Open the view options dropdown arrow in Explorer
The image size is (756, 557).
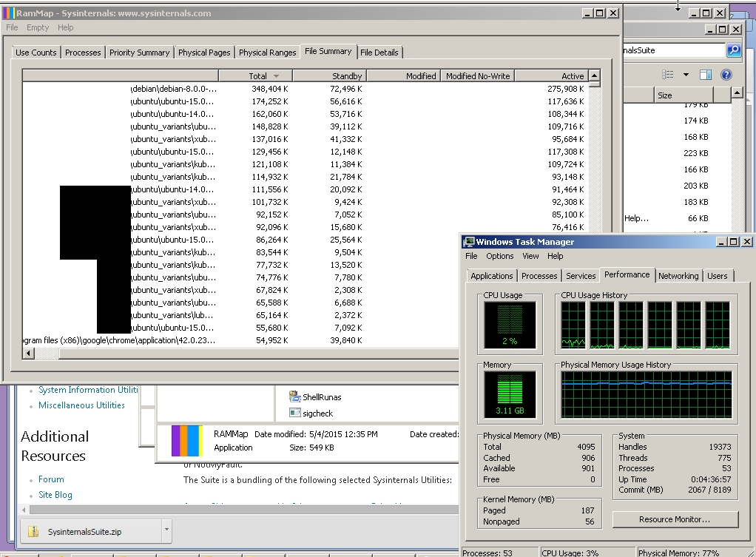pos(686,75)
